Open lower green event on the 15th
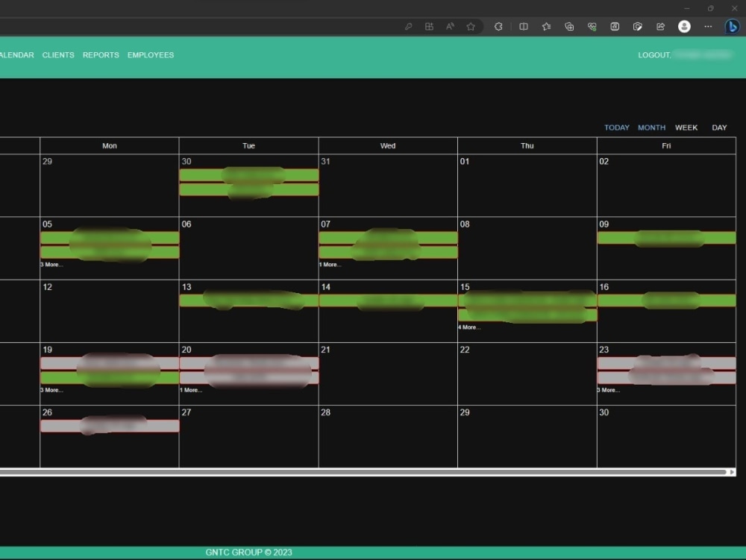The width and height of the screenshot is (746, 560). [x=527, y=315]
